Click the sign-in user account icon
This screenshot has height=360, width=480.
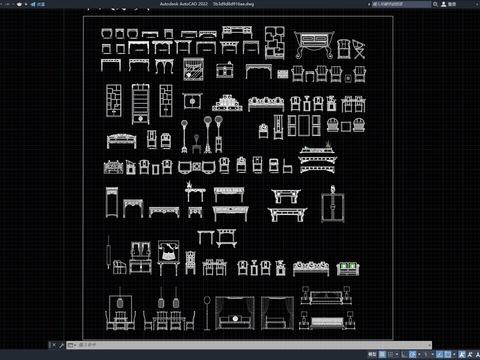(x=444, y=4)
